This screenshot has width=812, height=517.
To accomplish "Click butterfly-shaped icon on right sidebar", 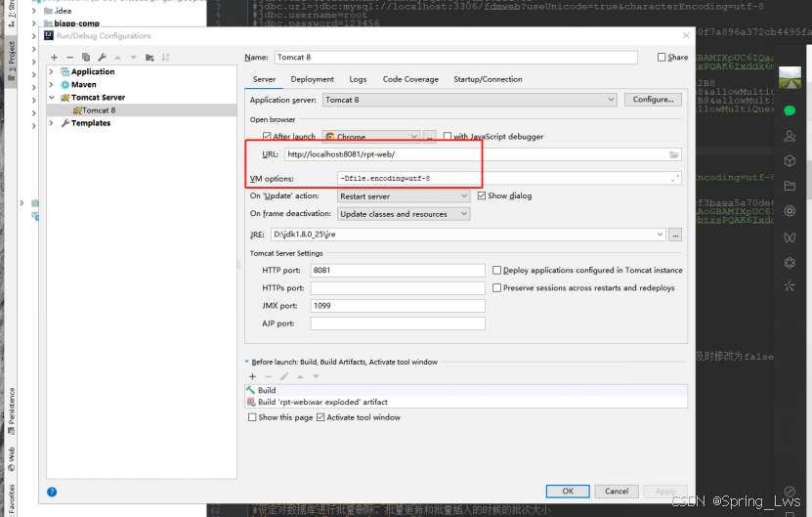I will click(x=790, y=237).
